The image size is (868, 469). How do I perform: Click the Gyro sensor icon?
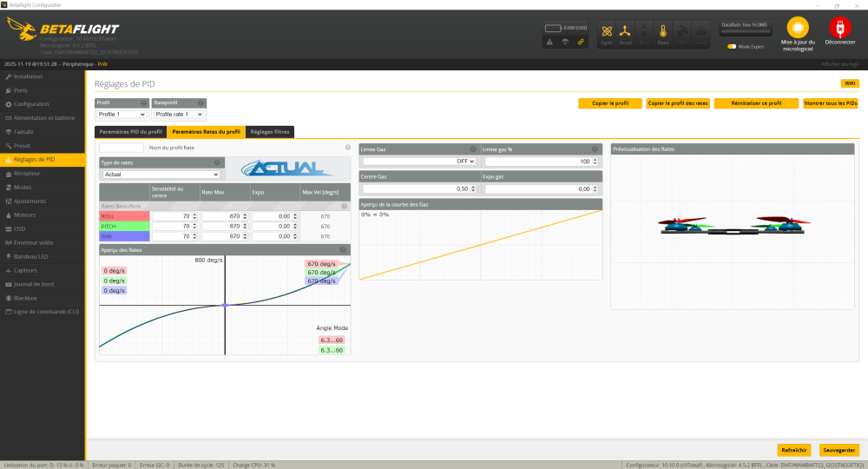[x=607, y=33]
